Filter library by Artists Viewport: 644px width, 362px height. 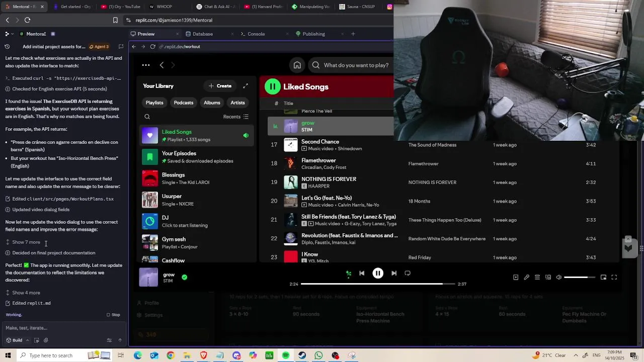[237, 103]
